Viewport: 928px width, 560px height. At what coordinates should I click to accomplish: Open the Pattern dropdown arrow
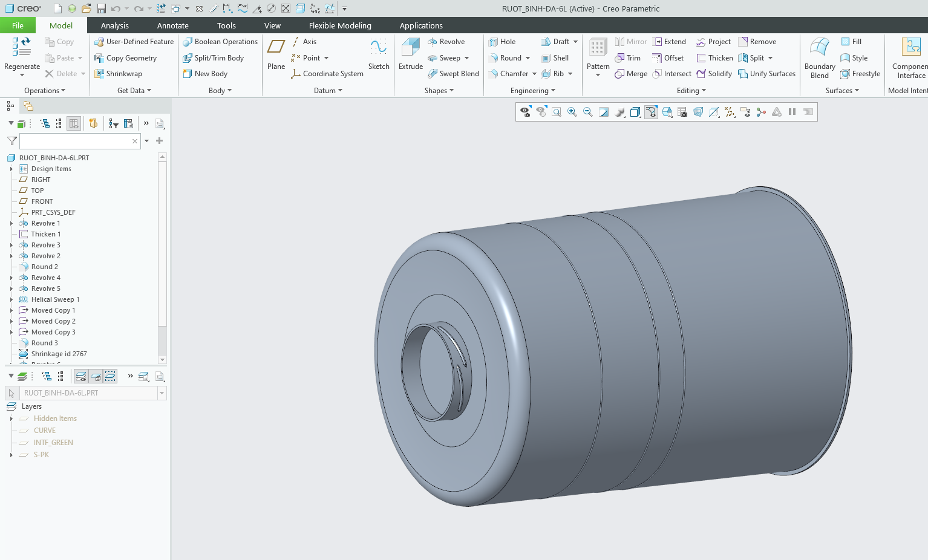598,75
